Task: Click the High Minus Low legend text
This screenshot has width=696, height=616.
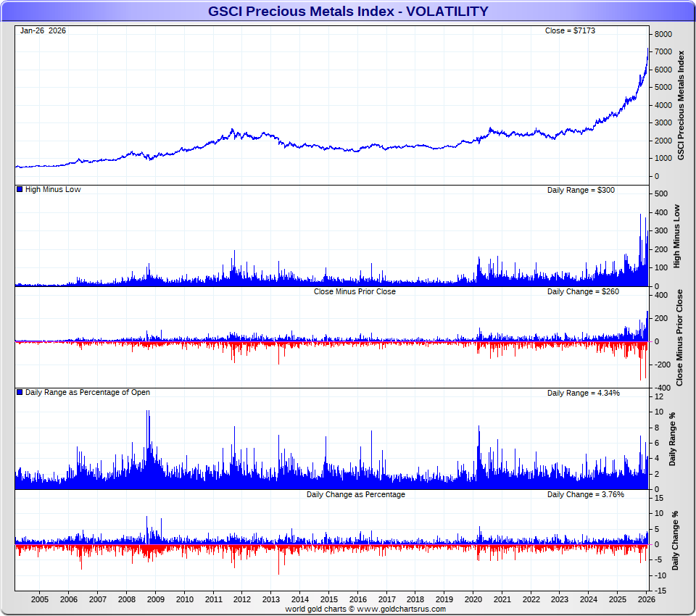Action: pos(53,189)
